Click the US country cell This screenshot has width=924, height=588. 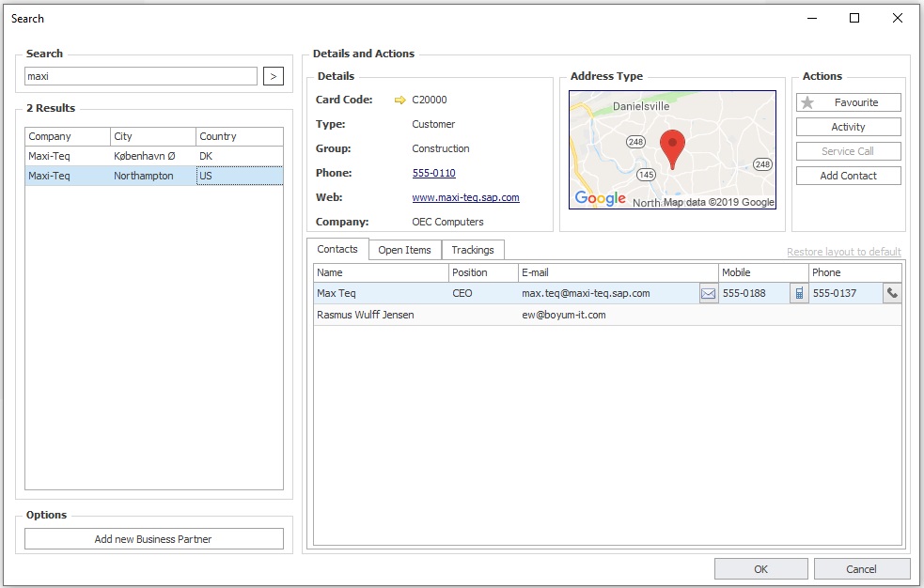240,176
